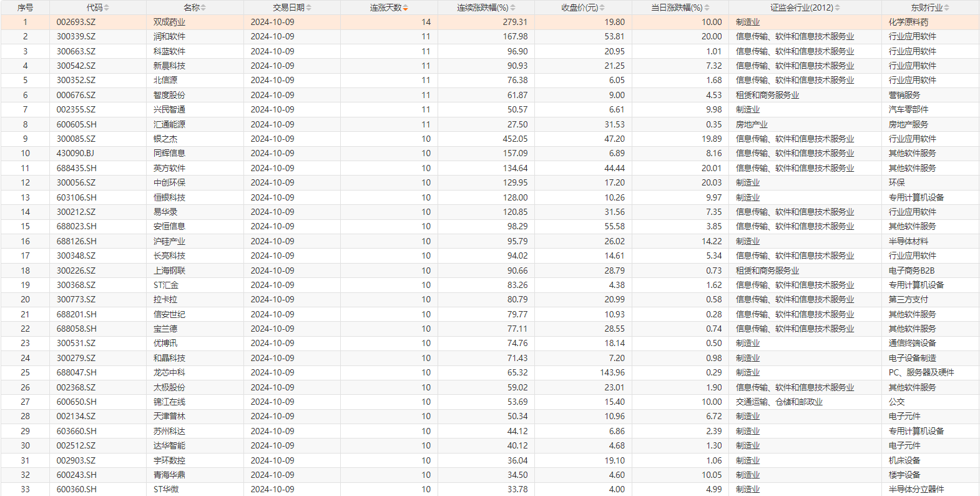Image resolution: width=980 pixels, height=496 pixels.
Task: Click the 收盘价(元) sort icon
Action: click(602, 7)
